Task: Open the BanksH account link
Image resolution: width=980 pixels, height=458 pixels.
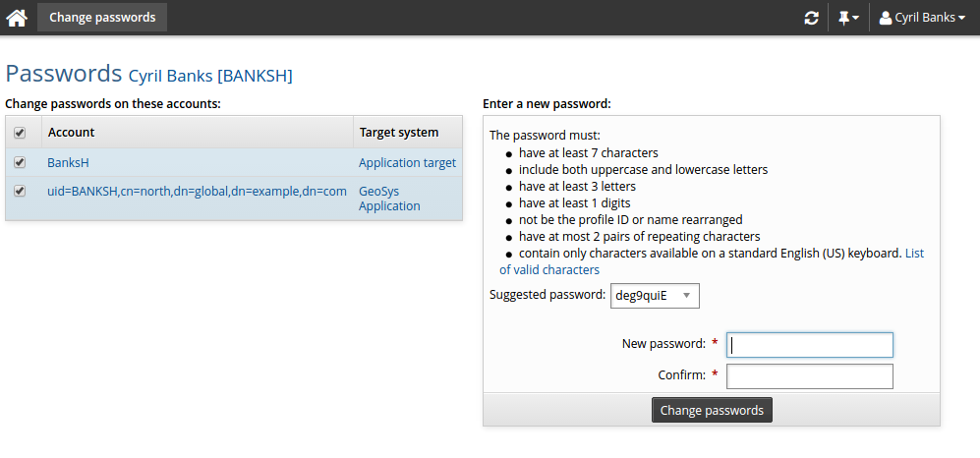Action: 68,162
